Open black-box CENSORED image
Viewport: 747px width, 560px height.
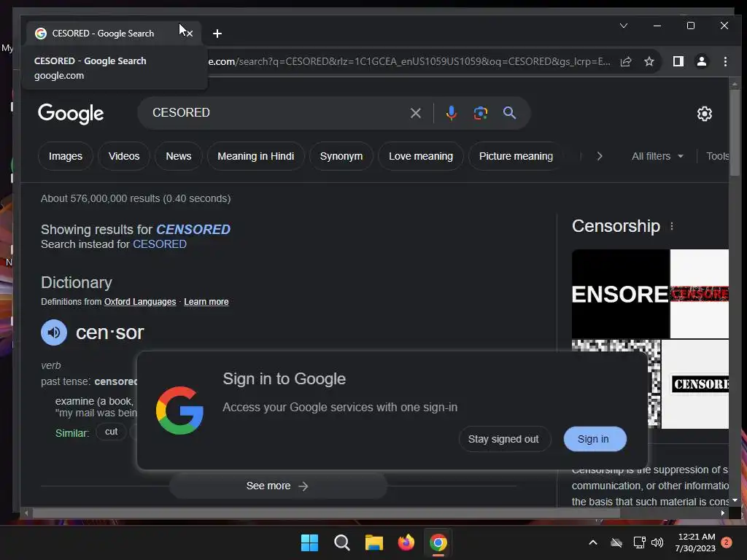(695, 384)
